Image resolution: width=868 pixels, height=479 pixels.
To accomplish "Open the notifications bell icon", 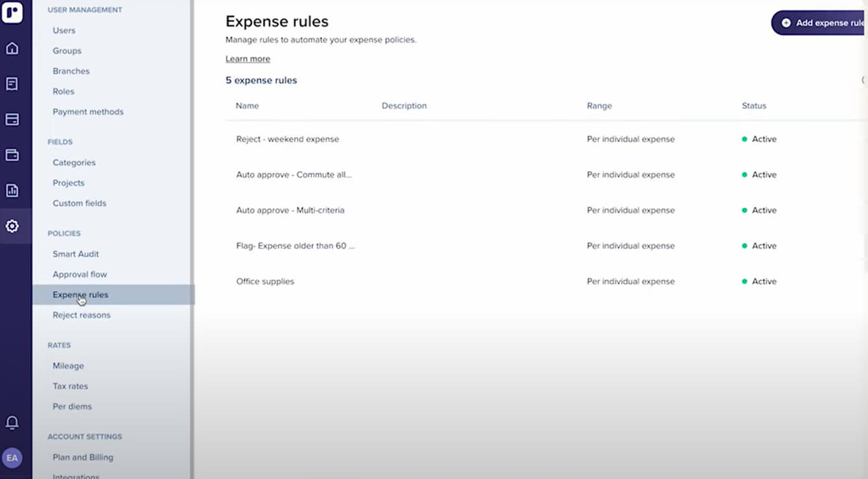I will pyautogui.click(x=12, y=423).
